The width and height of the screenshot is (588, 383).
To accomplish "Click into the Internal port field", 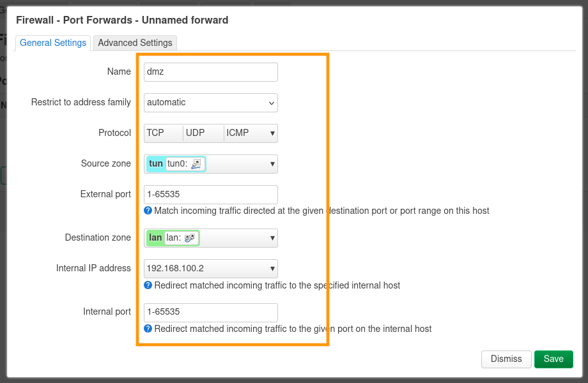I will click(x=211, y=313).
